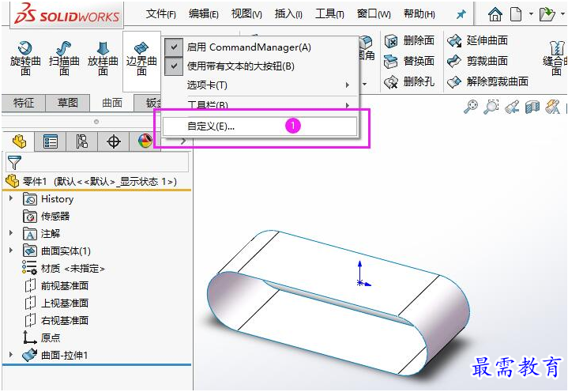568x392 pixels.
Task: Click the SOLIDWORKS logo
Action: point(66,14)
